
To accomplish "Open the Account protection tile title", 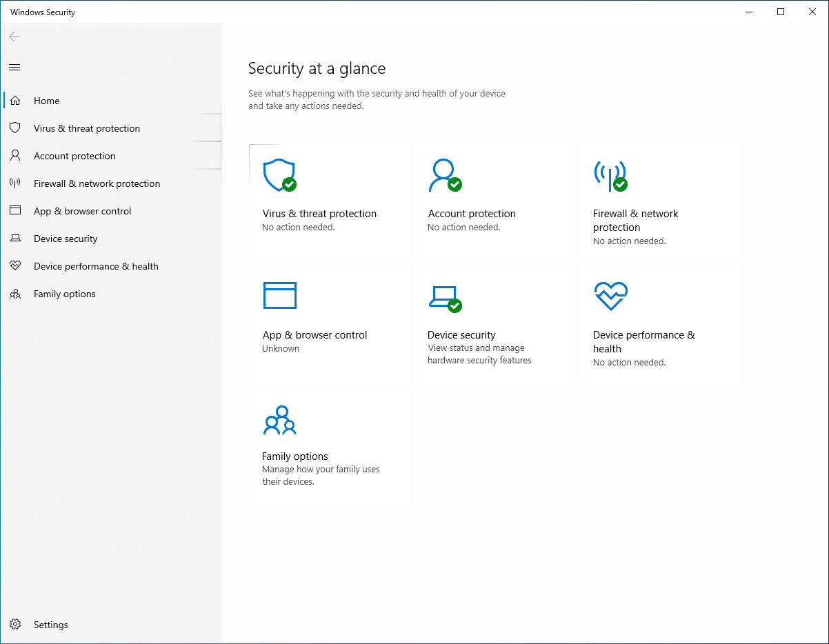I will click(472, 214).
